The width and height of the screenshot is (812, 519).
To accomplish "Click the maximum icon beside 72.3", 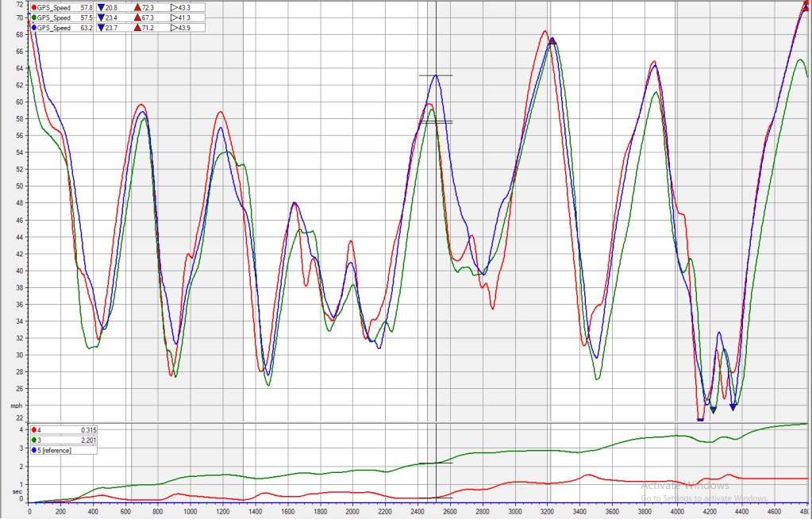I will (137, 7).
